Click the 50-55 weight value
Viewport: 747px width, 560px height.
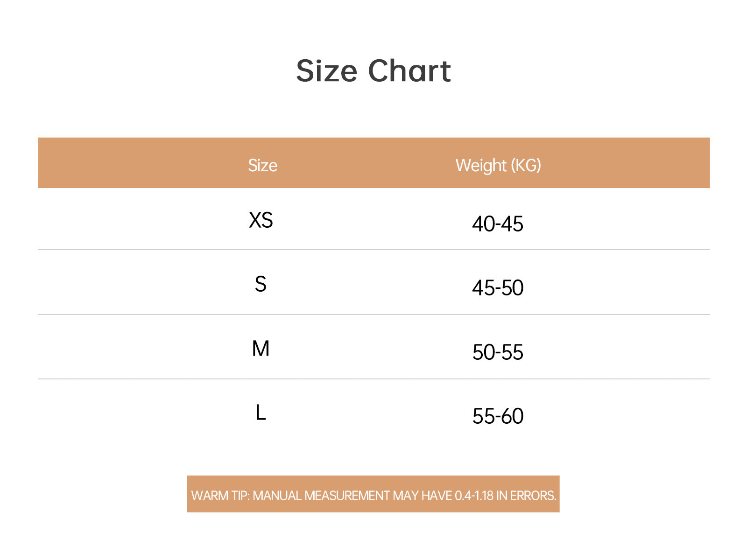[x=498, y=352]
